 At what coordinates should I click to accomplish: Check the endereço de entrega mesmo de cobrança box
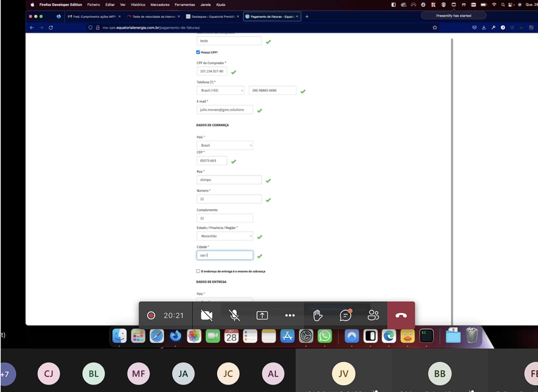coord(198,271)
